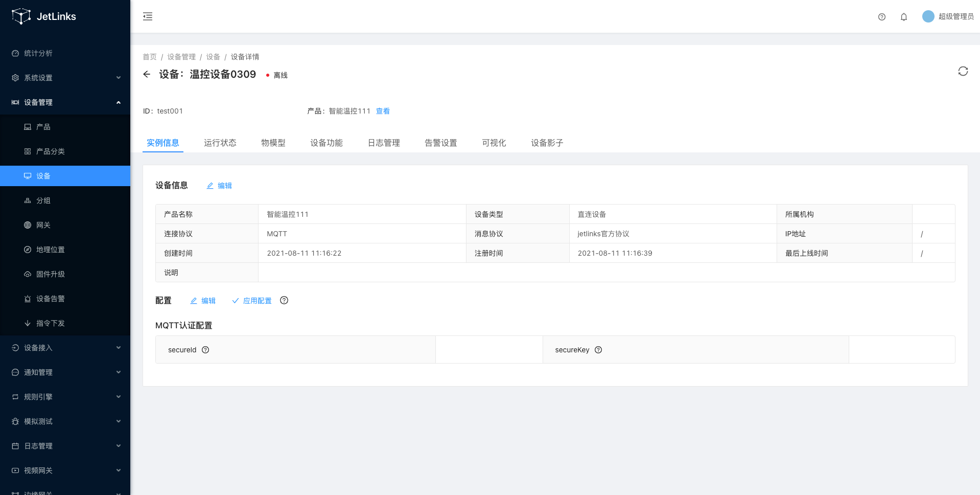Click the test001 device ID text
This screenshot has height=495, width=980.
click(170, 111)
